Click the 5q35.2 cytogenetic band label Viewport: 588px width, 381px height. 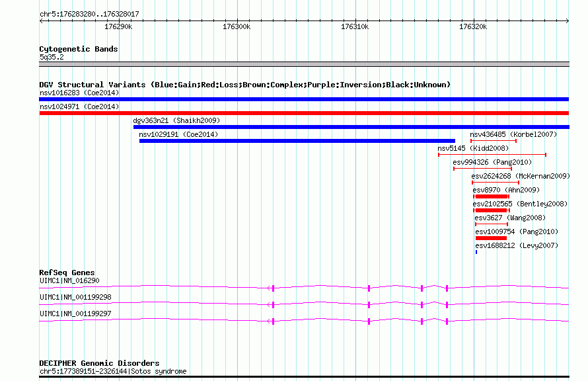click(x=52, y=57)
